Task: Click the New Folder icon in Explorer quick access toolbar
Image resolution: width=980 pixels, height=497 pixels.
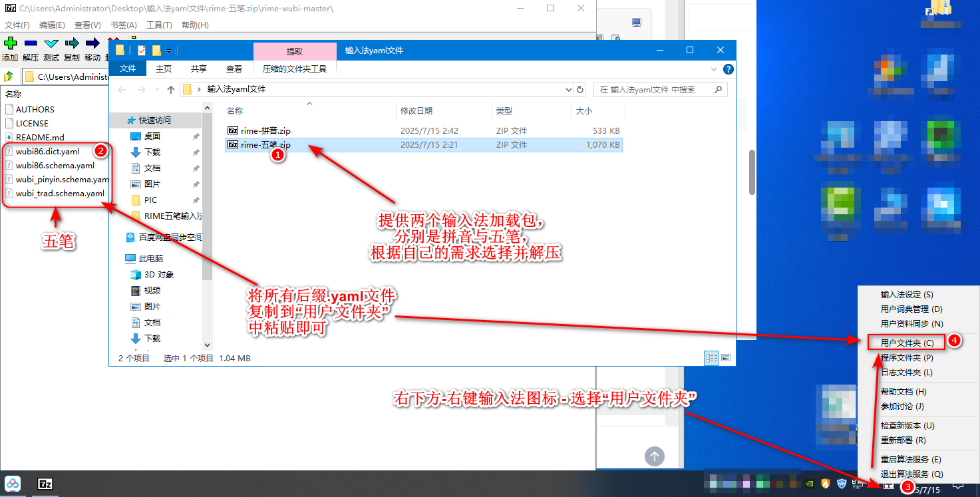Action: (157, 51)
